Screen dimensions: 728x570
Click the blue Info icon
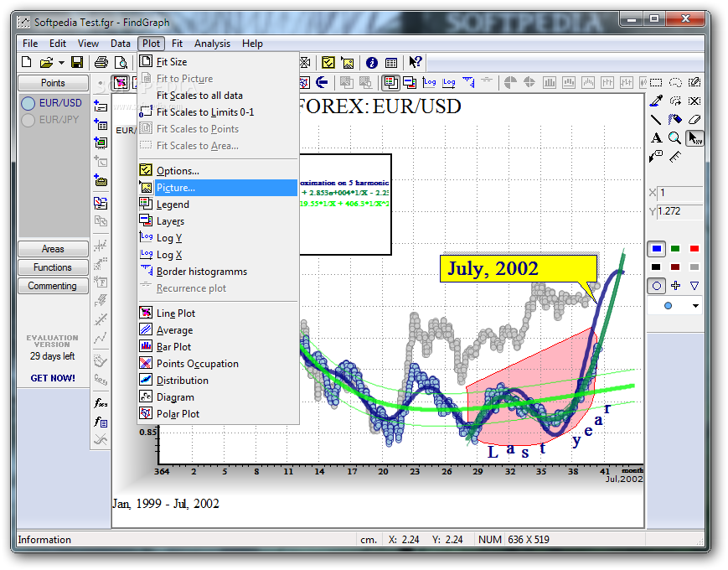tap(371, 62)
